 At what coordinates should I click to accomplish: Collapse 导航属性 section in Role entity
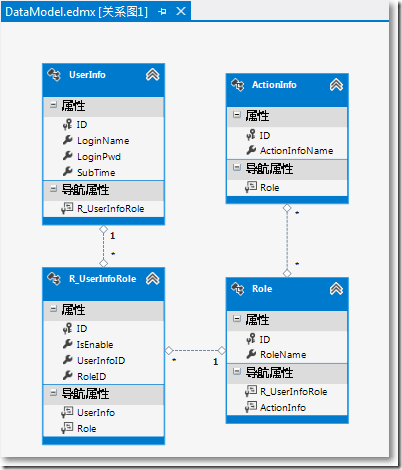click(x=236, y=372)
